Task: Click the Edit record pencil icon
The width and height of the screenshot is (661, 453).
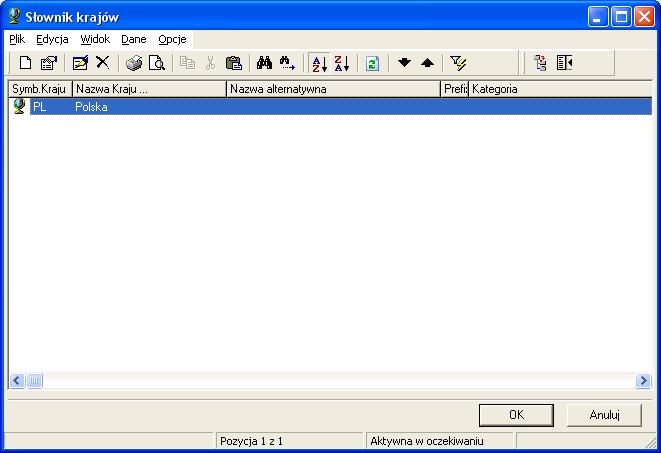Action: pyautogui.click(x=80, y=63)
